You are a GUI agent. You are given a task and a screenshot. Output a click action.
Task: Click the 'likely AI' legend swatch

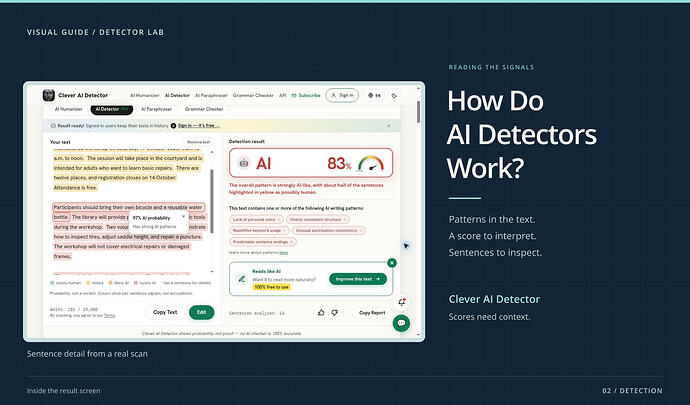coord(110,283)
